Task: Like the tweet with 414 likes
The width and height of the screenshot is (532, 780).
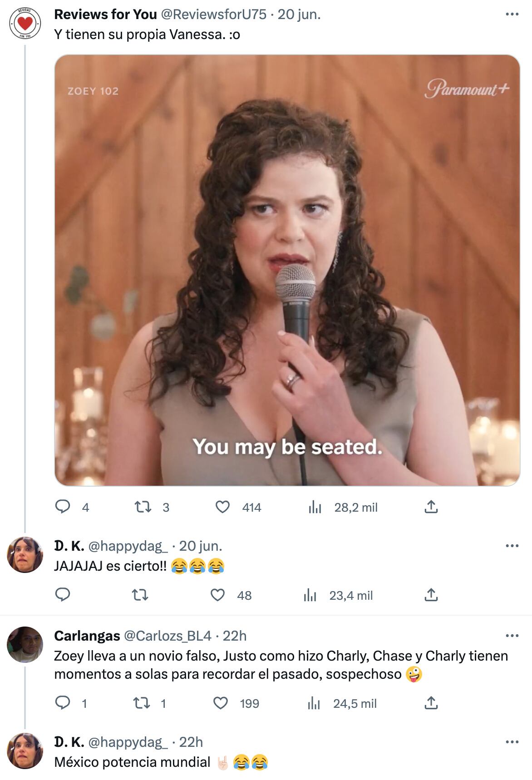Action: point(222,507)
